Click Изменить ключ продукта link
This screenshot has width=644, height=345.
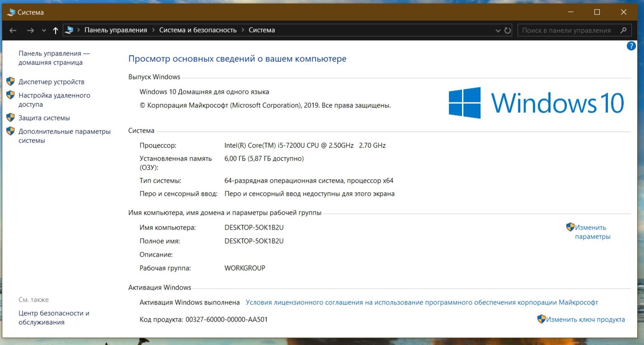pos(585,319)
